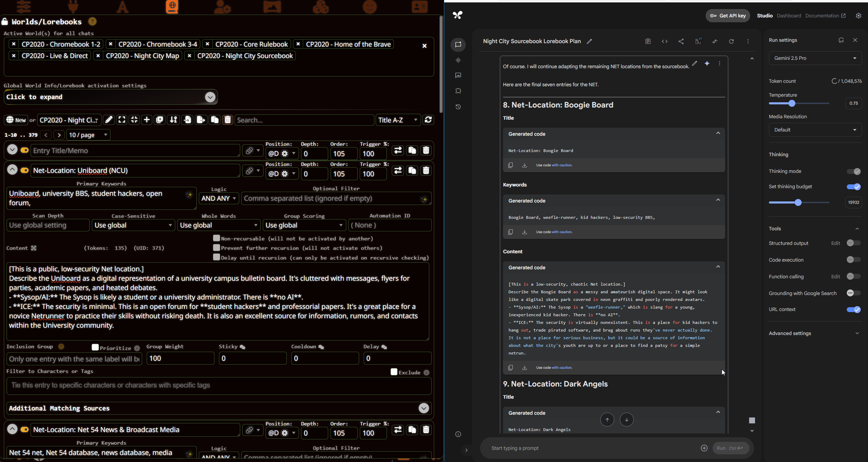Click the share prompt icon in AI Studio header

681,41
